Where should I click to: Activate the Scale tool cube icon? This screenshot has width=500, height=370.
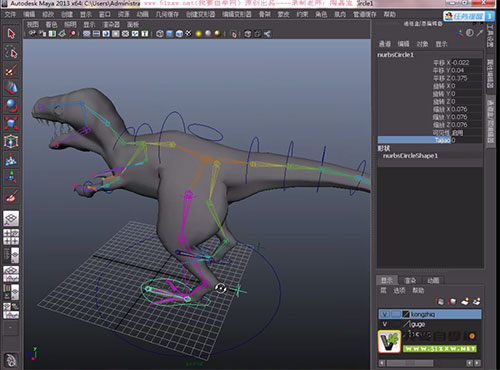pos(11,124)
